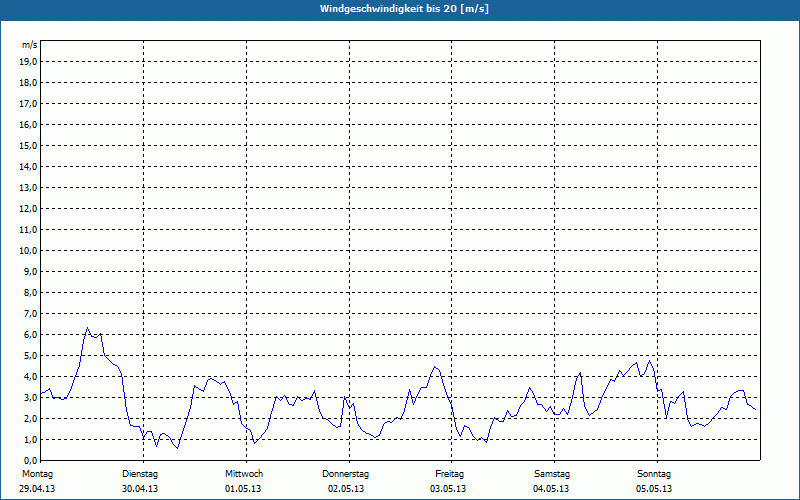Select the 15,0 axis label
Screen dimensions: 800x500
(28, 145)
